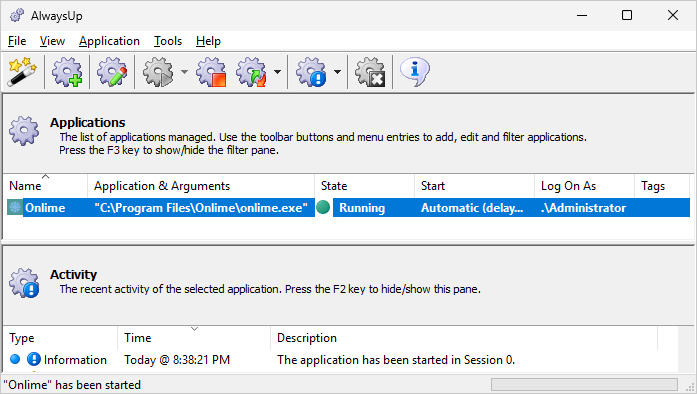Click the Automatic (delay... start cell
This screenshot has width=697, height=394.
(472, 208)
